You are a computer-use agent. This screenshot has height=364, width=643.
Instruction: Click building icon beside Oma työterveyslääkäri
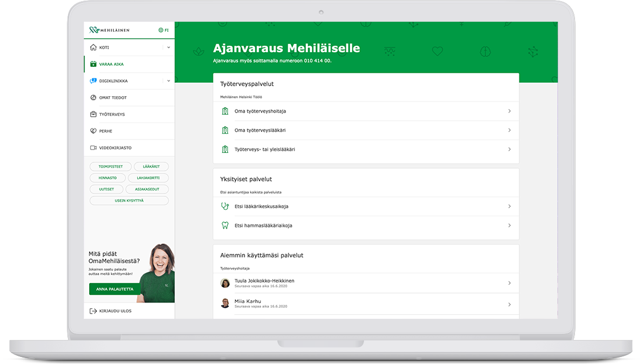224,130
